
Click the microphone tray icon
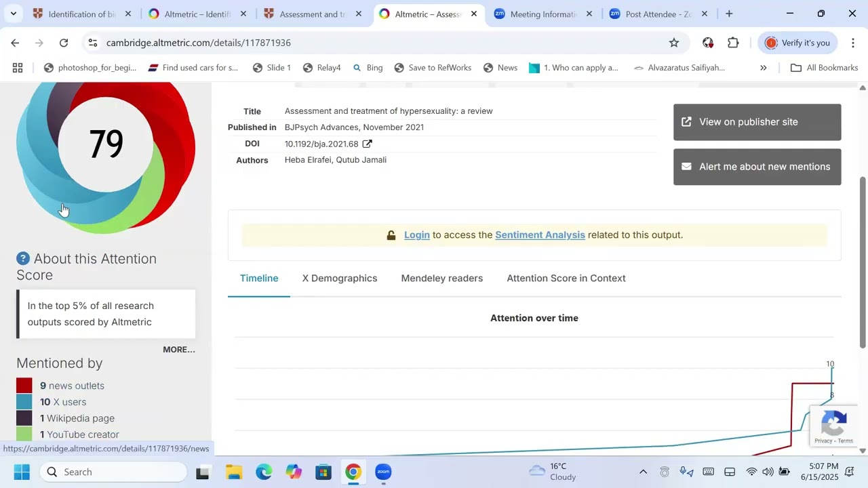[686, 472]
